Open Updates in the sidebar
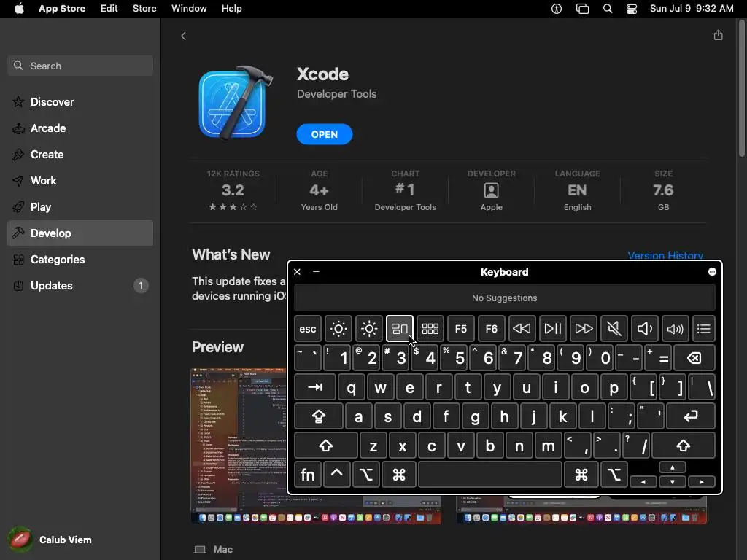This screenshot has width=747, height=560. [80, 286]
